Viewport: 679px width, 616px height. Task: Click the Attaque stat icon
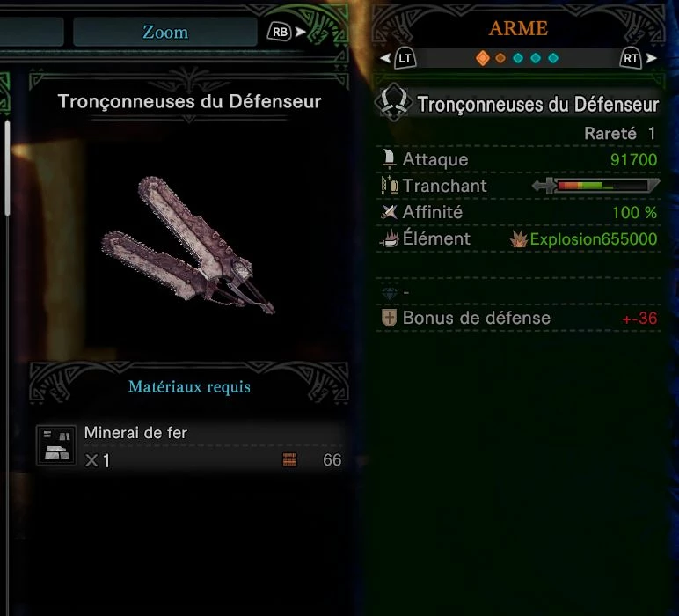coord(389,159)
